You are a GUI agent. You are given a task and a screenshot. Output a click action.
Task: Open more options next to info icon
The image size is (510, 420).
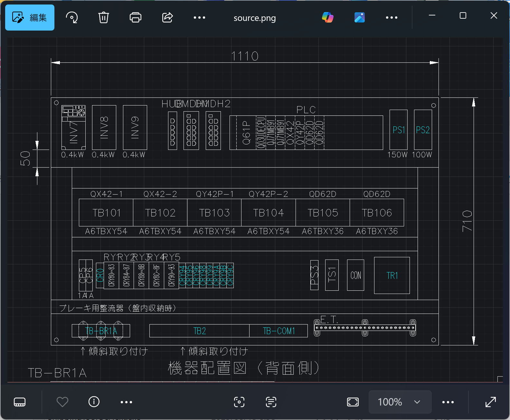126,402
